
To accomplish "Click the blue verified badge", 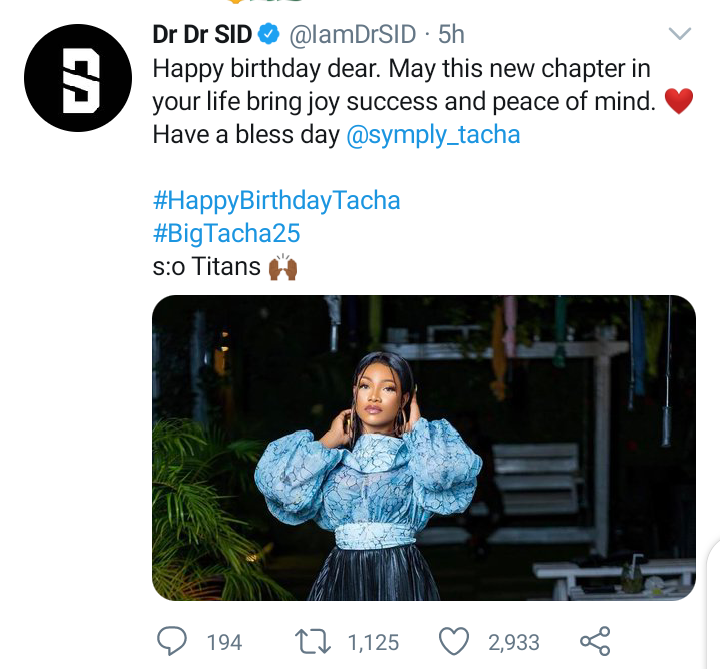I will pyautogui.click(x=269, y=36).
